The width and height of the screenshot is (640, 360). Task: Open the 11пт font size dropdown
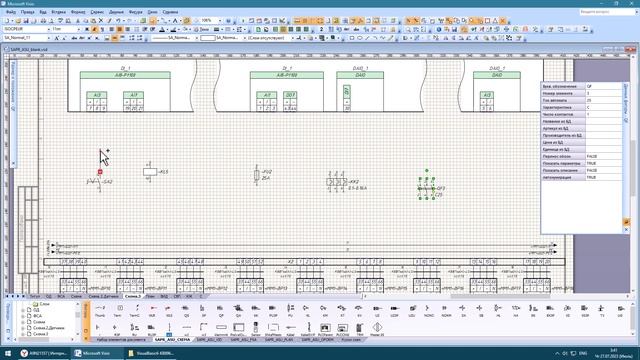(78, 29)
